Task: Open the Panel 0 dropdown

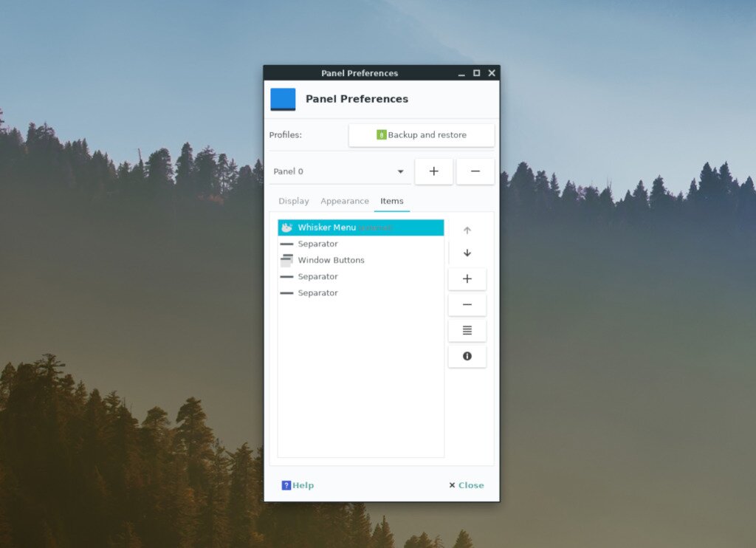Action: point(401,171)
